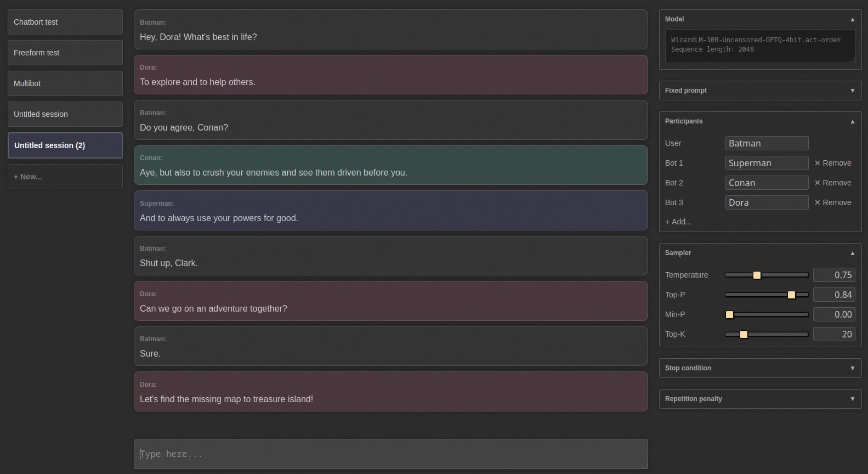The width and height of the screenshot is (868, 474).
Task: Edit the Bot 1 name field Superman
Action: click(x=767, y=163)
